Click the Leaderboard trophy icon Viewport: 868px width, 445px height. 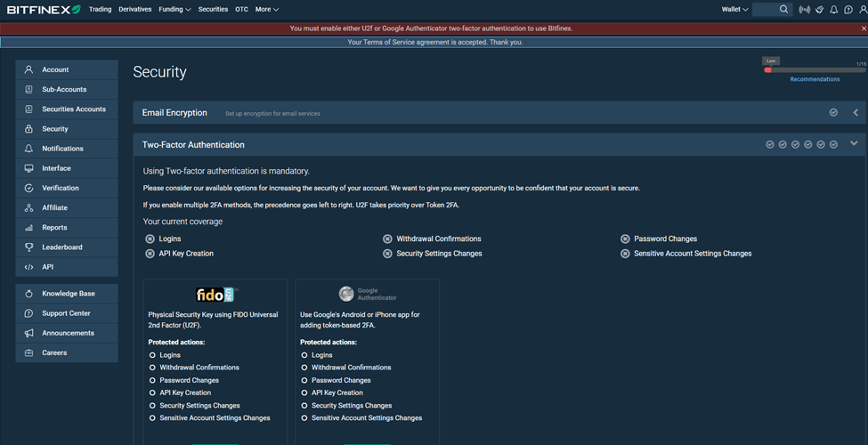click(x=28, y=247)
